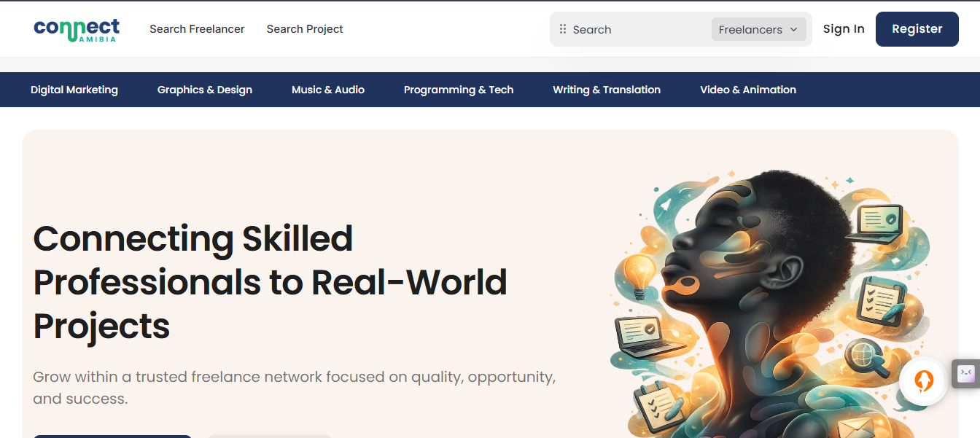Click the Connect Namibia logo

(x=77, y=29)
